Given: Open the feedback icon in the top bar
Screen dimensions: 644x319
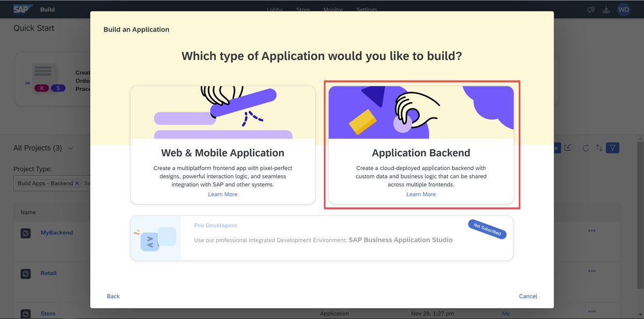Looking at the screenshot, I should tap(591, 10).
